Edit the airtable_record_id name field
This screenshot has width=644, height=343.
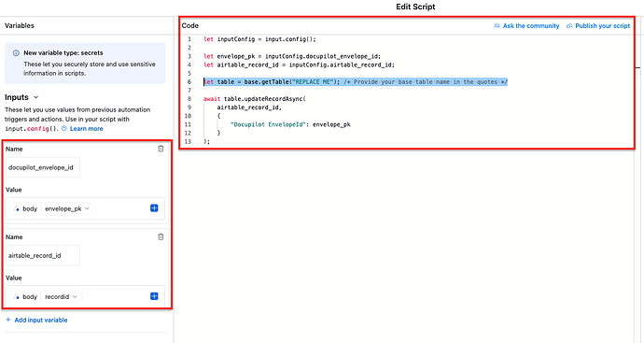(x=43, y=255)
